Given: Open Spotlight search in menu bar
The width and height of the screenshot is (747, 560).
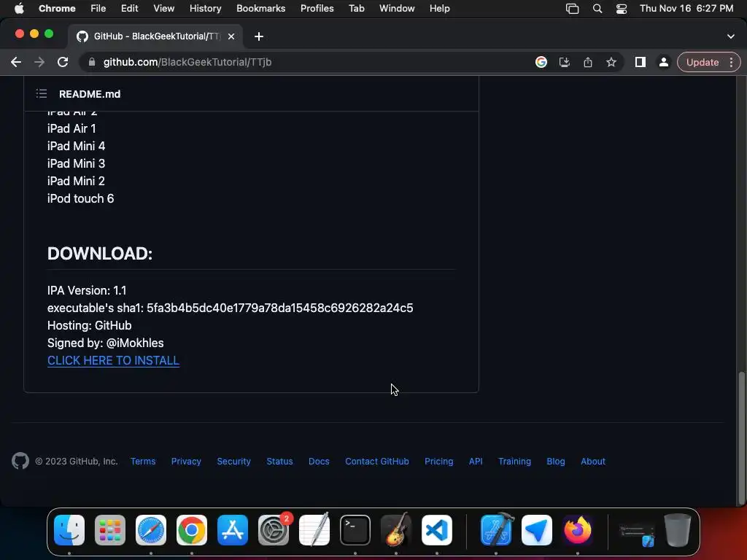Looking at the screenshot, I should [597, 8].
